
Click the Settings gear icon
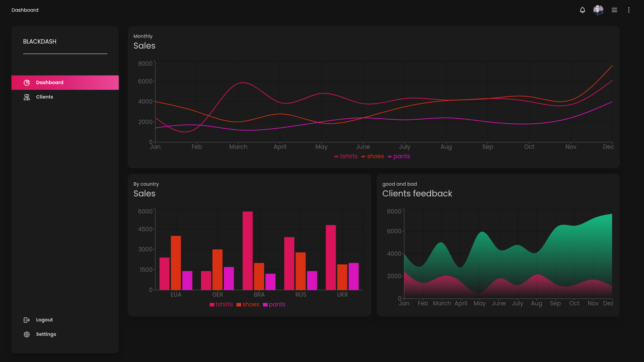(27, 334)
